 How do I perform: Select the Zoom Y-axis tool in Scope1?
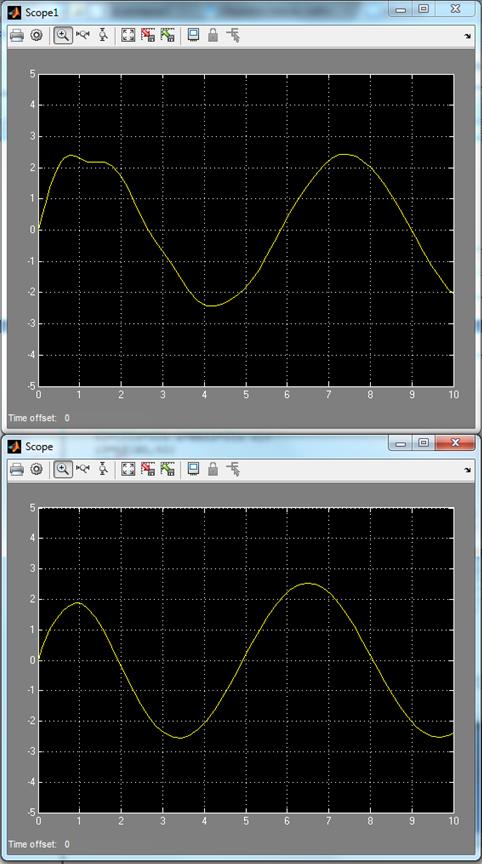[x=103, y=36]
